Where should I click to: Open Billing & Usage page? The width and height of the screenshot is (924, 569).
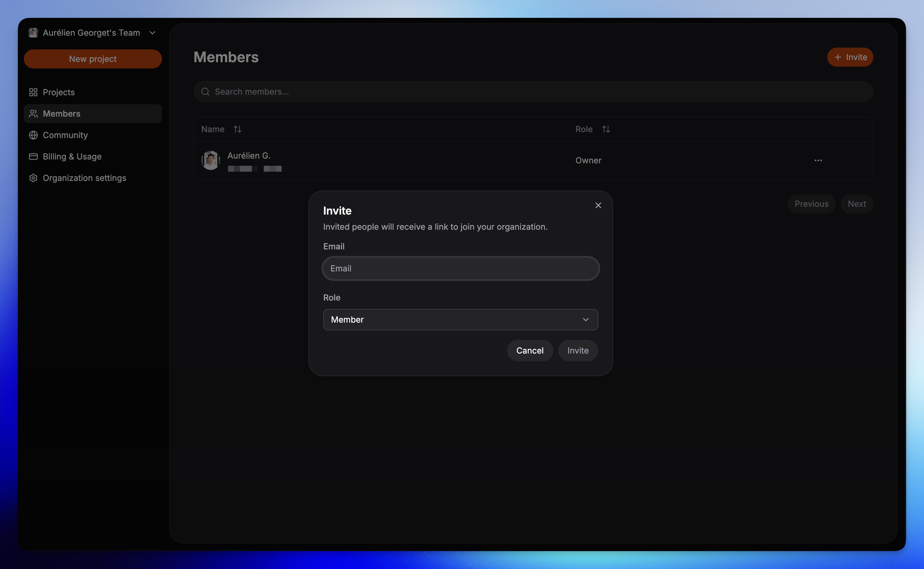click(x=72, y=157)
